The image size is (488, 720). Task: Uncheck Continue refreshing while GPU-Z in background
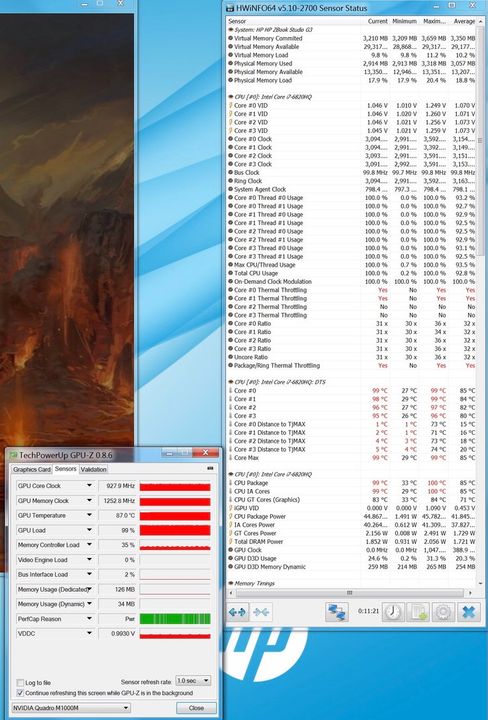(20, 693)
